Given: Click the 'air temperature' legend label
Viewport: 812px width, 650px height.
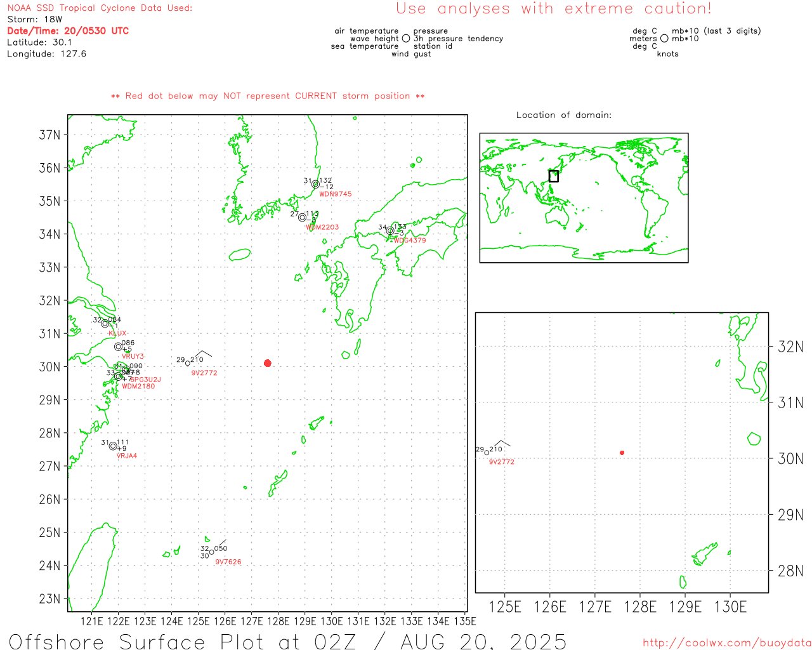Looking at the screenshot, I should [367, 31].
